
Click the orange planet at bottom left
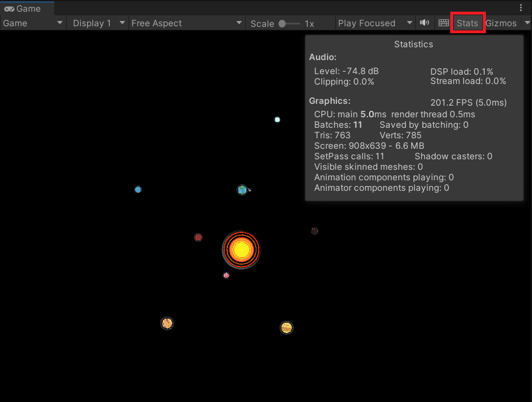tap(167, 323)
